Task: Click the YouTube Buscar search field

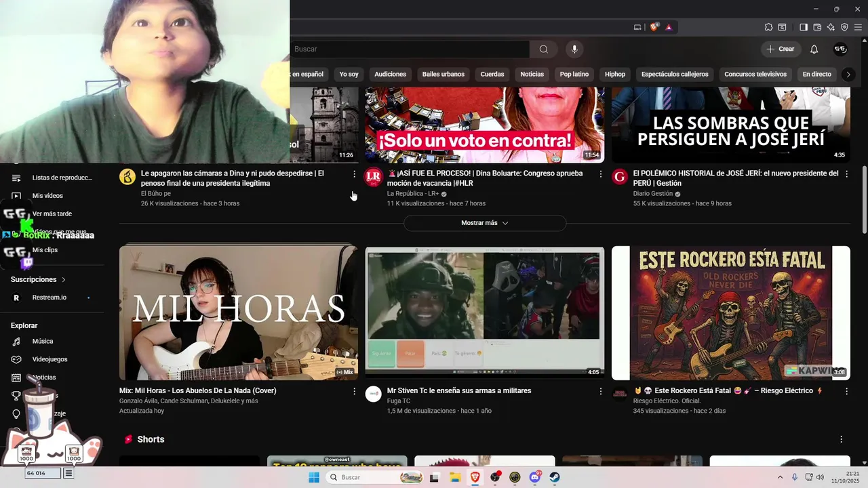Action: click(x=410, y=49)
